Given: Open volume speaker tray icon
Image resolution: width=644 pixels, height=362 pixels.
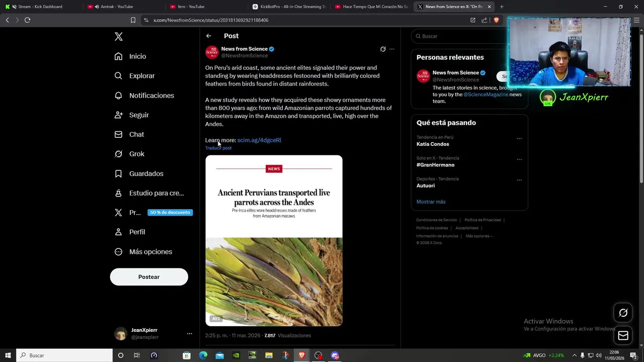Looking at the screenshot, I should [599, 355].
